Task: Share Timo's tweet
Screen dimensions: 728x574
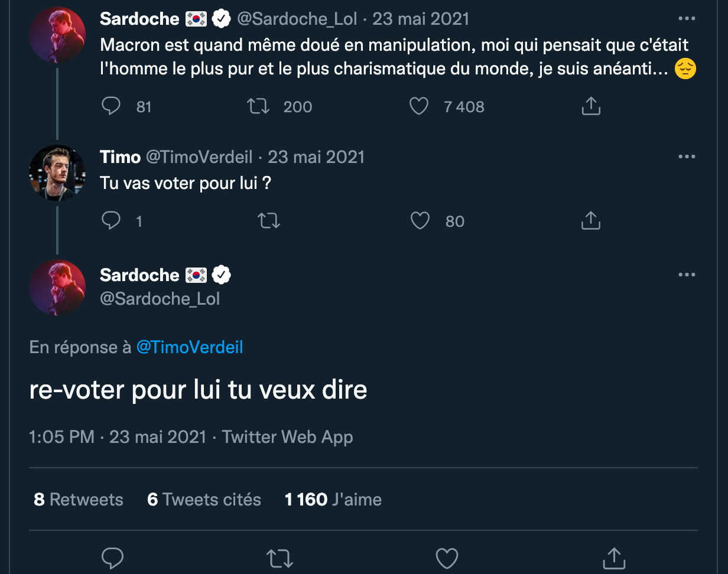Action: (x=591, y=221)
